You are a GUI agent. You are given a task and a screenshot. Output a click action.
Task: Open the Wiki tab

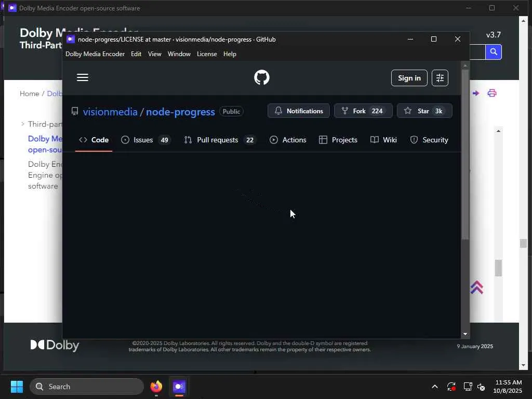[x=384, y=140]
